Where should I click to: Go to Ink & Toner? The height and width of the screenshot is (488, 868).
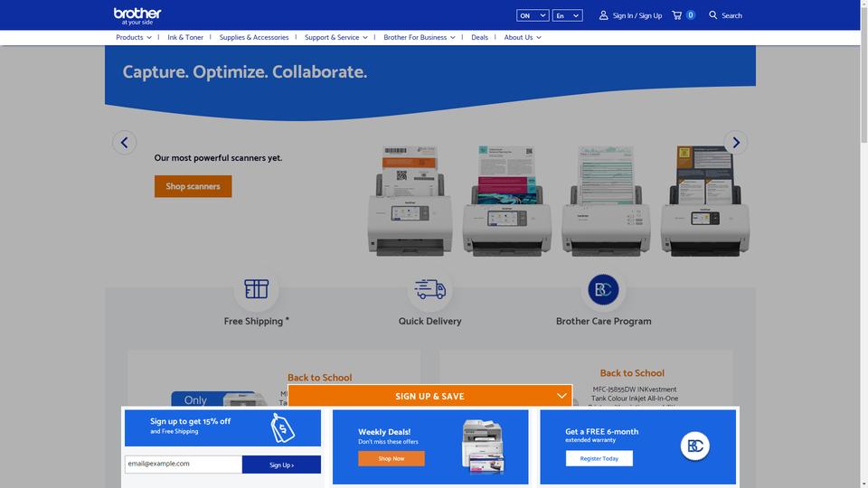[x=184, y=37]
